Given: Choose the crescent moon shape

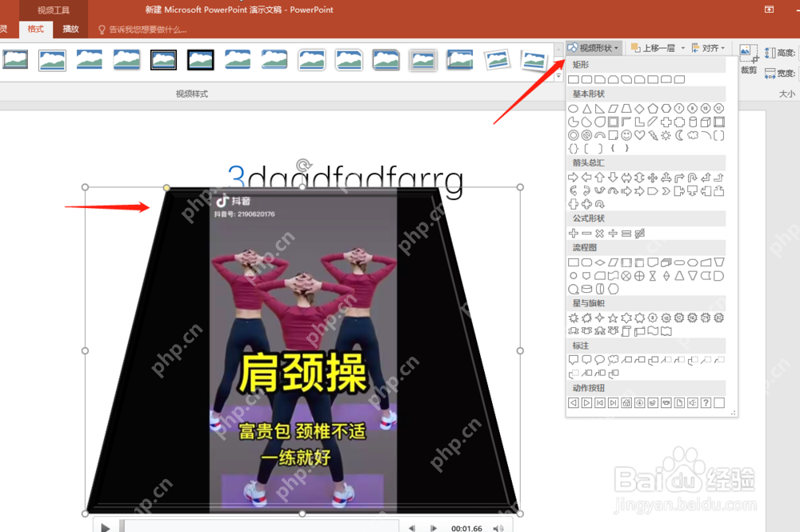Looking at the screenshot, I should coord(679,135).
